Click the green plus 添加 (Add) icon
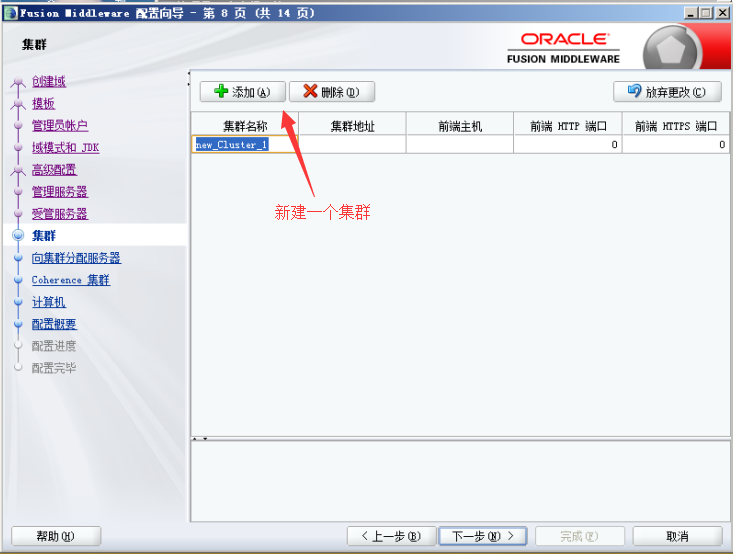Viewport: 733px width, 554px height. click(221, 92)
